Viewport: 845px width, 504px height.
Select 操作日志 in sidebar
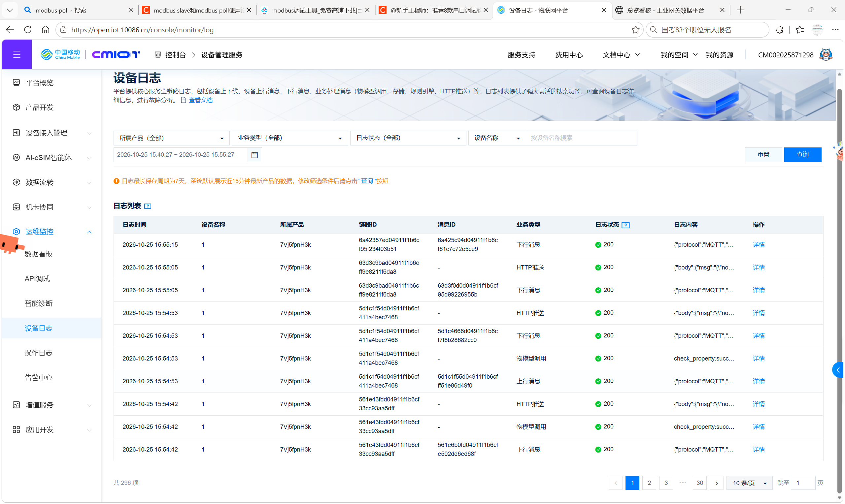[38, 353]
